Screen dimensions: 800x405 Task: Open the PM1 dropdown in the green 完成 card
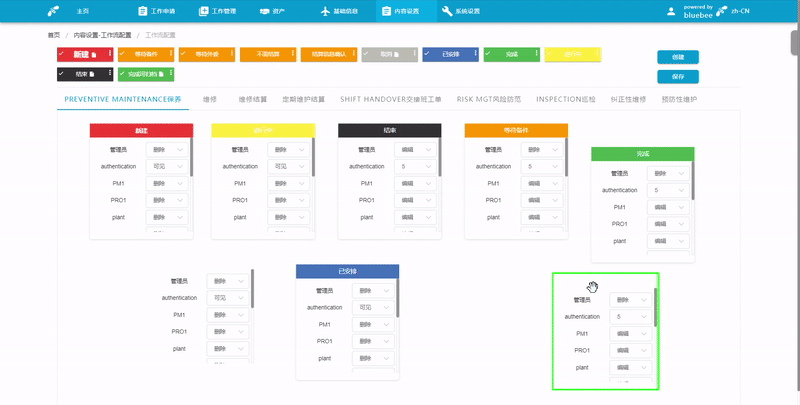(x=664, y=207)
